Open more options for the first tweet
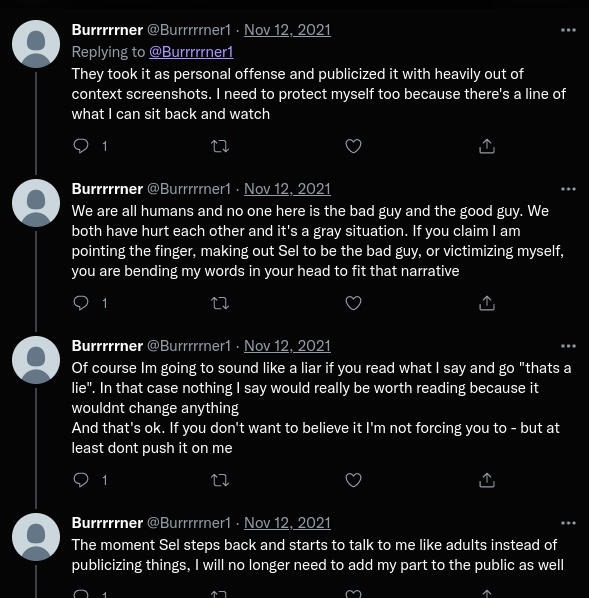The height and width of the screenshot is (598, 589). 568,30
